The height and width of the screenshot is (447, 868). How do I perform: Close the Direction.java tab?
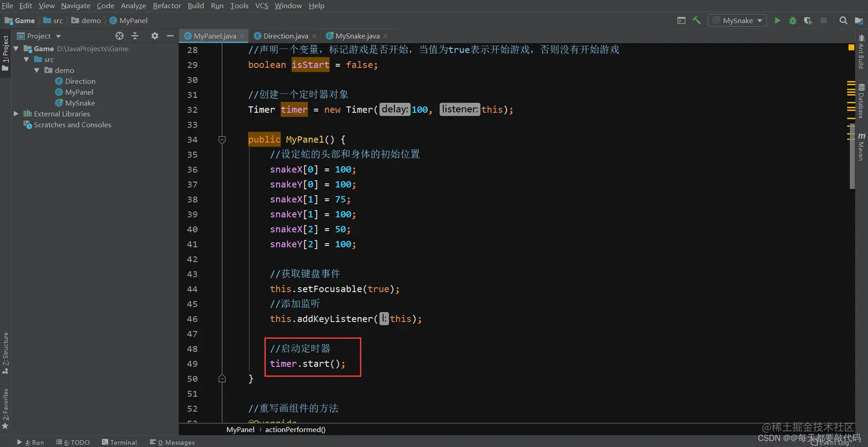tap(314, 36)
